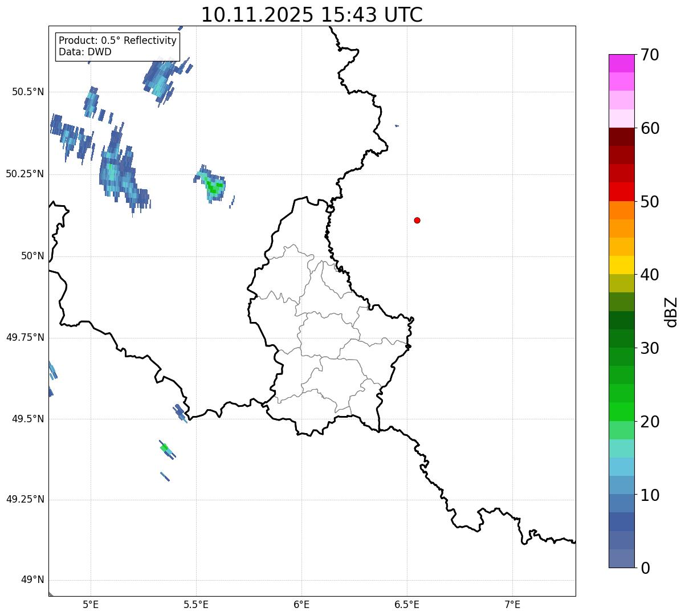
Task: Click the title 10.11.2025 15:43 UTC
Action: (312, 15)
